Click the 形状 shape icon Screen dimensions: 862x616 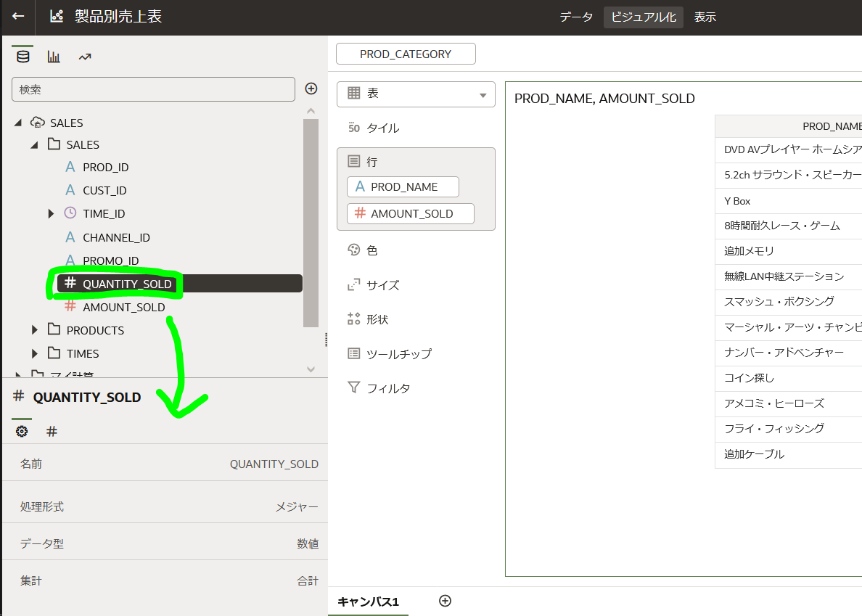click(x=353, y=319)
